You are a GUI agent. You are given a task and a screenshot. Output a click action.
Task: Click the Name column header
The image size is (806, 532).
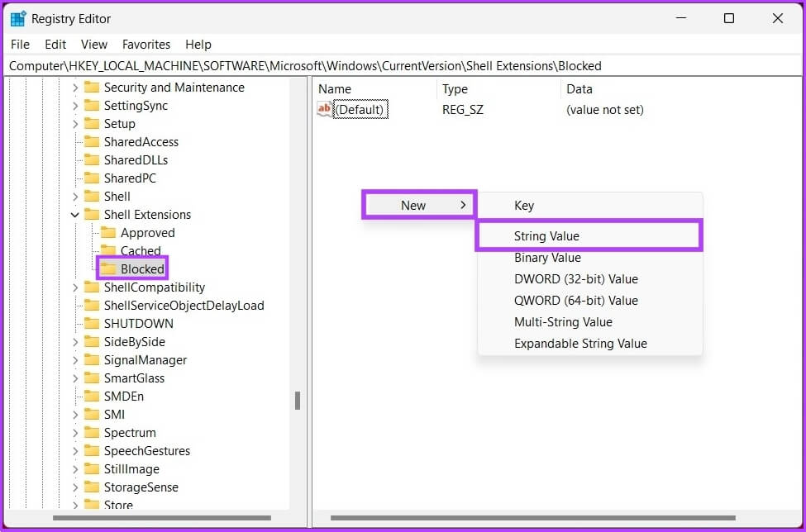point(375,89)
